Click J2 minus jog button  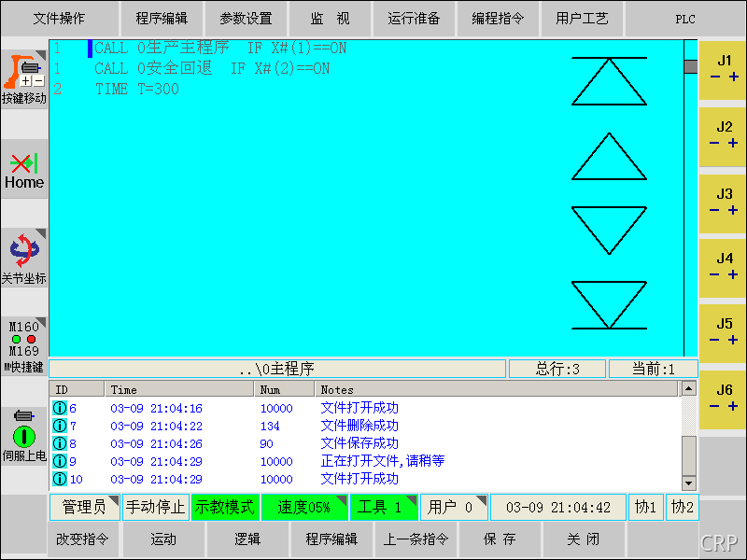coord(714,143)
